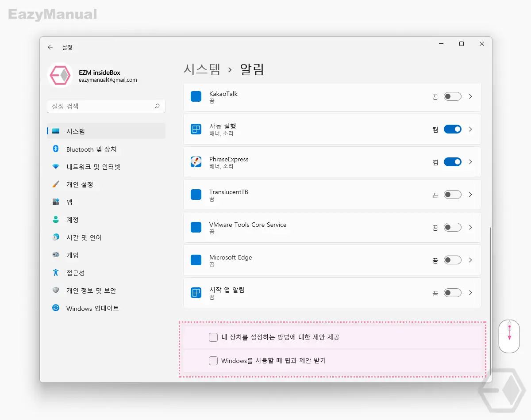531x420 pixels.
Task: Click the 알림 page title
Action: [x=252, y=69]
